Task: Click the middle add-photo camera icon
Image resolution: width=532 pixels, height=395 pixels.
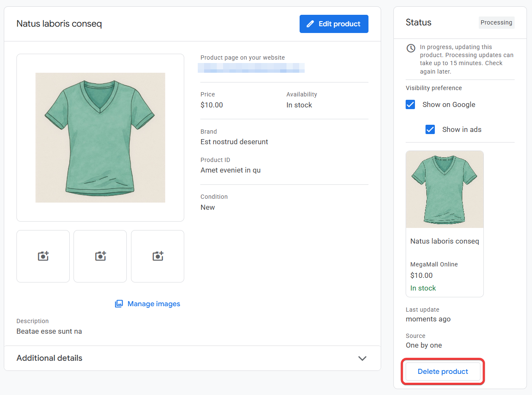Action: [x=100, y=256]
